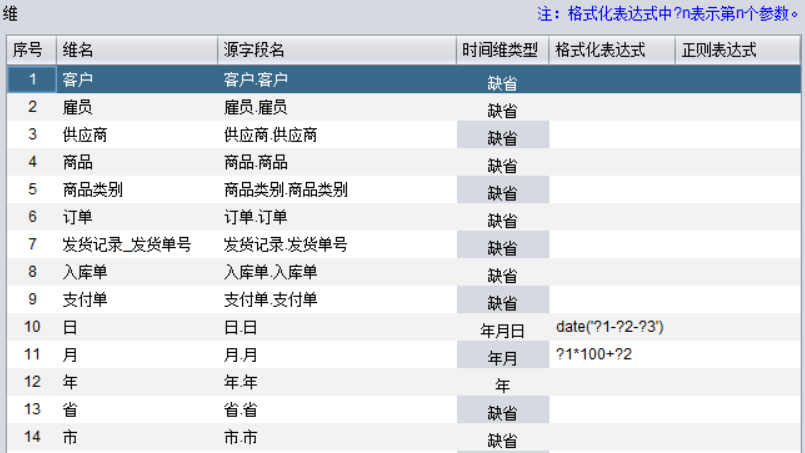Open 年月 time type cell for 月
The image size is (805, 453).
[502, 356]
